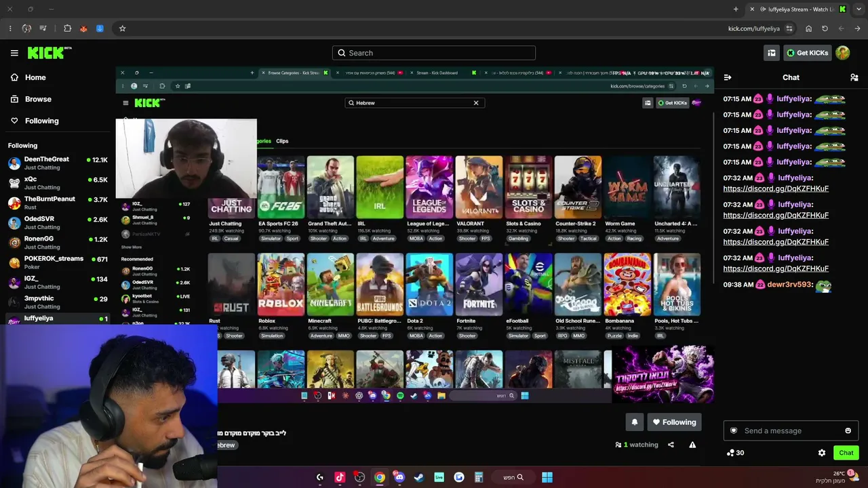
Task: Open the Chrome three-dot menu
Action: (x=10, y=28)
